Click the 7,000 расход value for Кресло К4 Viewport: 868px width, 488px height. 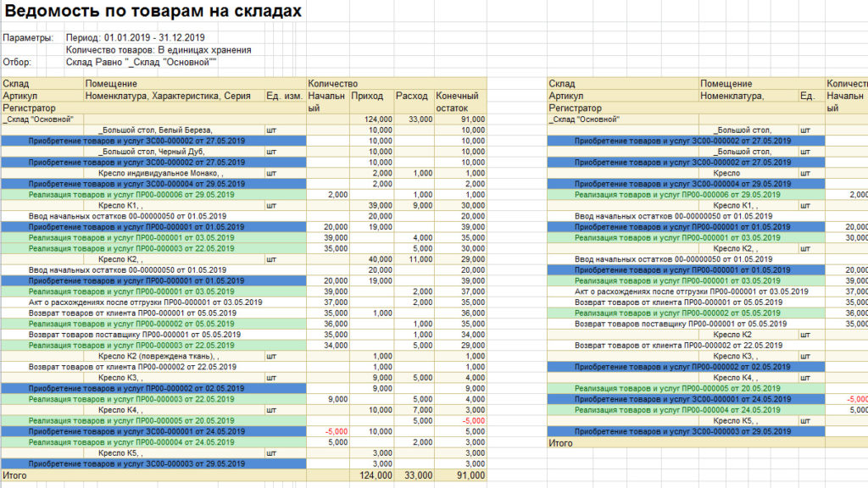[x=423, y=410]
